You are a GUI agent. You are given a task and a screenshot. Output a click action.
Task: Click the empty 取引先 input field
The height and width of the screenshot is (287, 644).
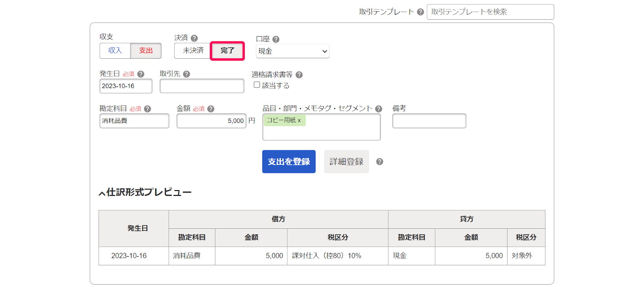[x=202, y=86]
